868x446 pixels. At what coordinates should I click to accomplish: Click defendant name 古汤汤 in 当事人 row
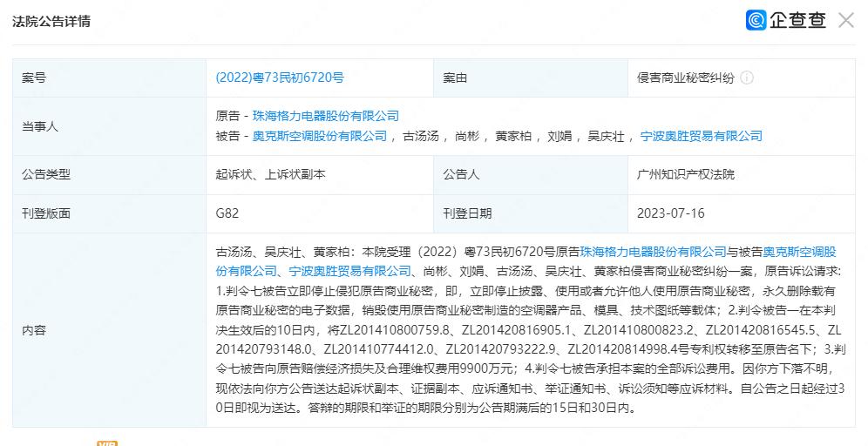[x=421, y=136]
